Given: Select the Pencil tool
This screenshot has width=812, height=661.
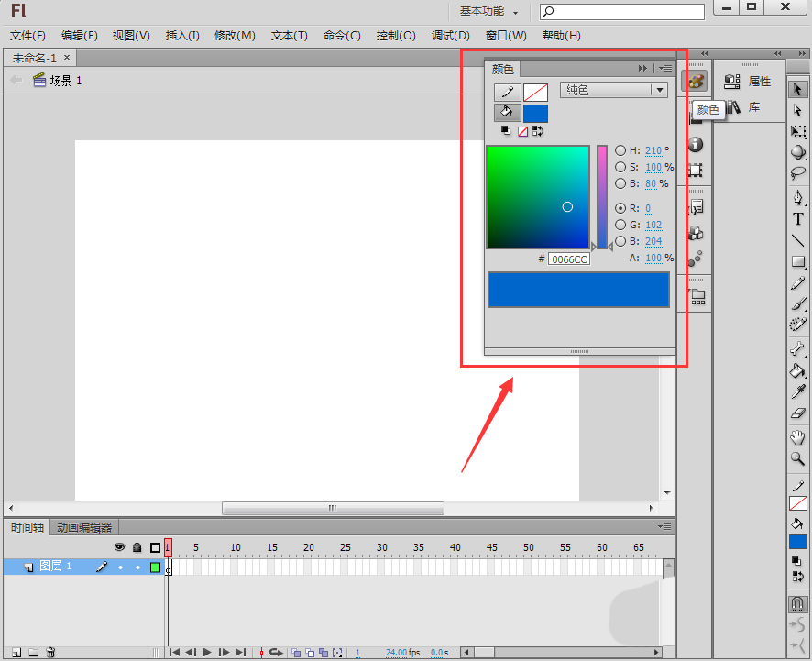Looking at the screenshot, I should point(798,283).
